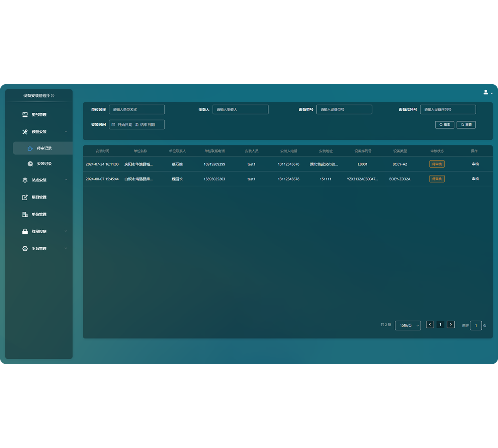498x448 pixels.
Task: Click the 站点安装 layers icon
Action: [25, 180]
